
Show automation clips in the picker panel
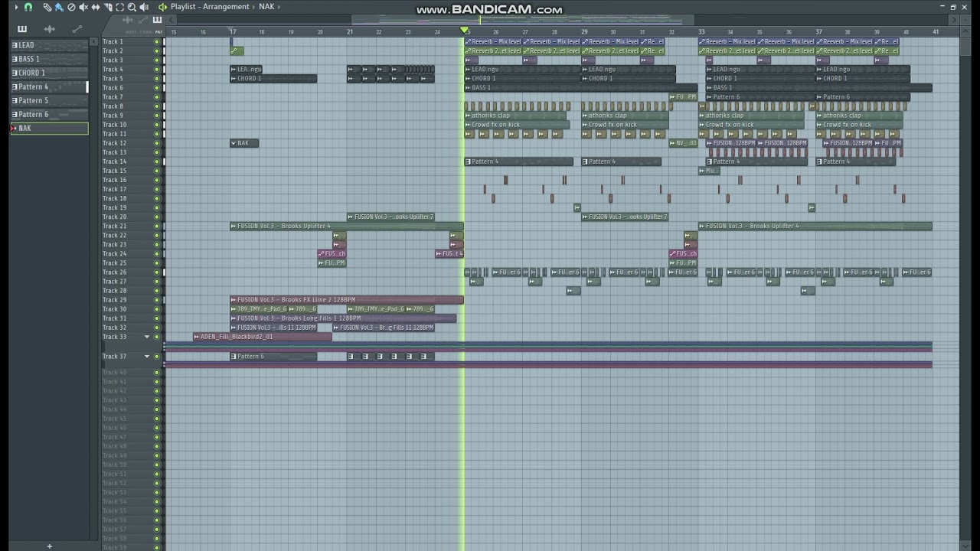coord(77,29)
